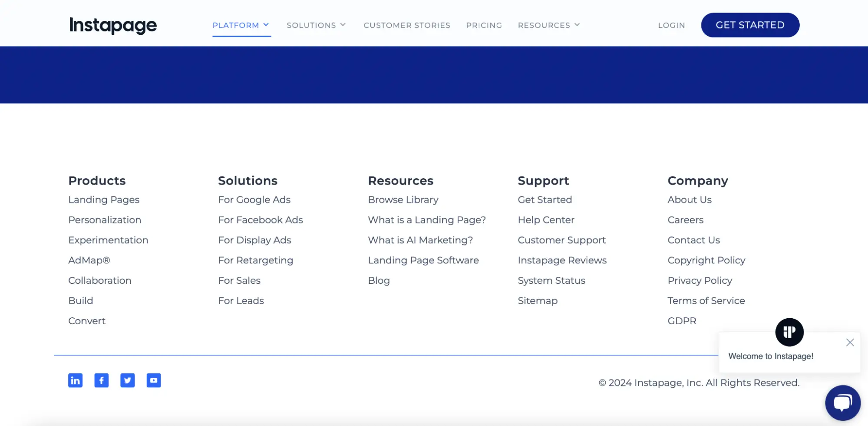The height and width of the screenshot is (426, 868).
Task: Dismiss the Welcome to Instapage popup
Action: coord(850,343)
